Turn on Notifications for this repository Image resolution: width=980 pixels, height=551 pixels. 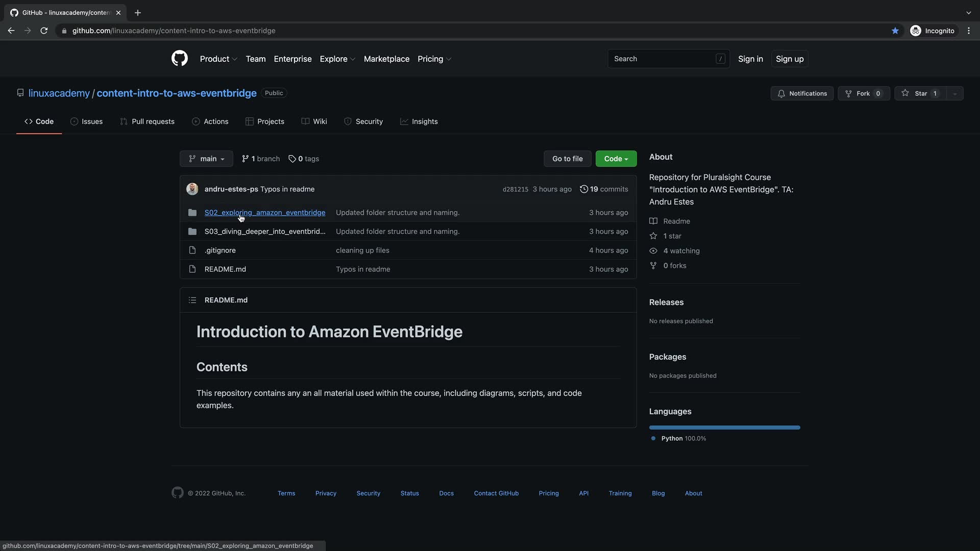[802, 93]
